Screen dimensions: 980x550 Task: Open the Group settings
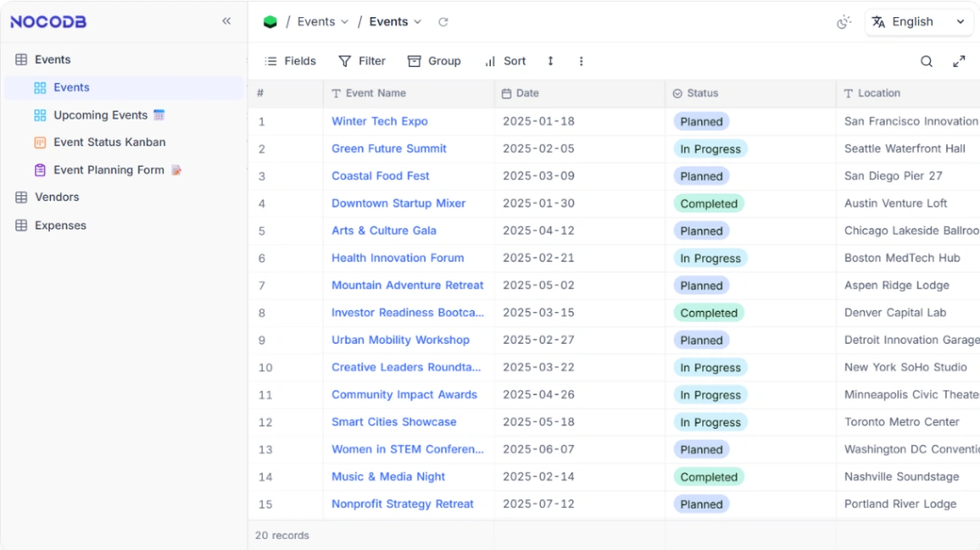pyautogui.click(x=435, y=61)
